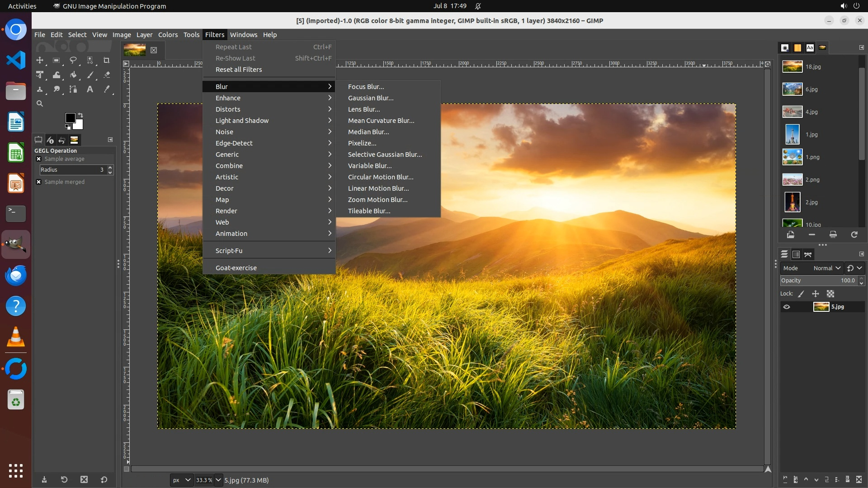Select the Move tool in toolbox
Image resolution: width=868 pixels, height=488 pixels.
click(x=40, y=60)
